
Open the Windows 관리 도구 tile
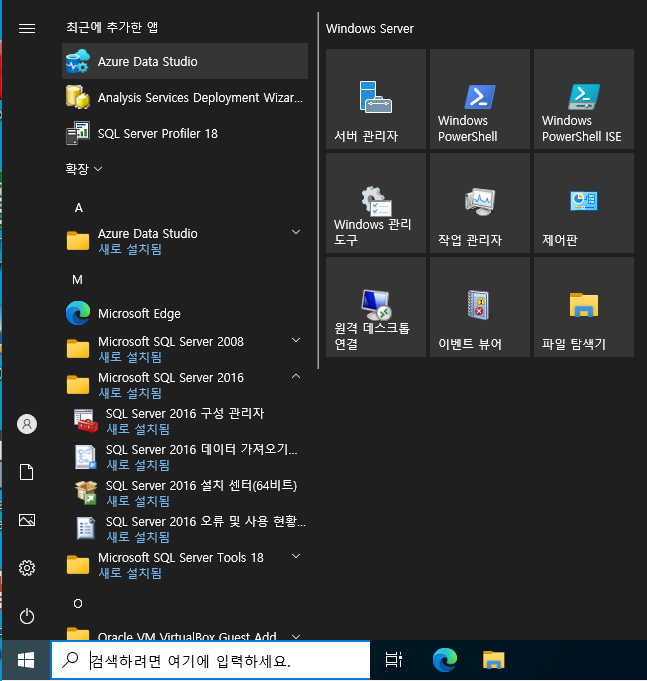coord(376,203)
